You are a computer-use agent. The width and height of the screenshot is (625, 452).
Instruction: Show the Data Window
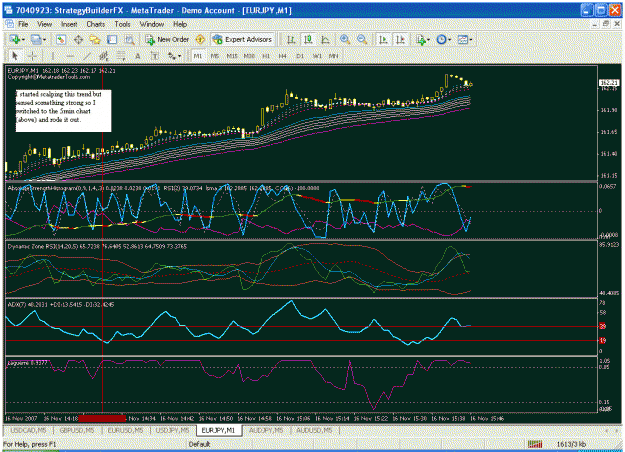(x=78, y=39)
